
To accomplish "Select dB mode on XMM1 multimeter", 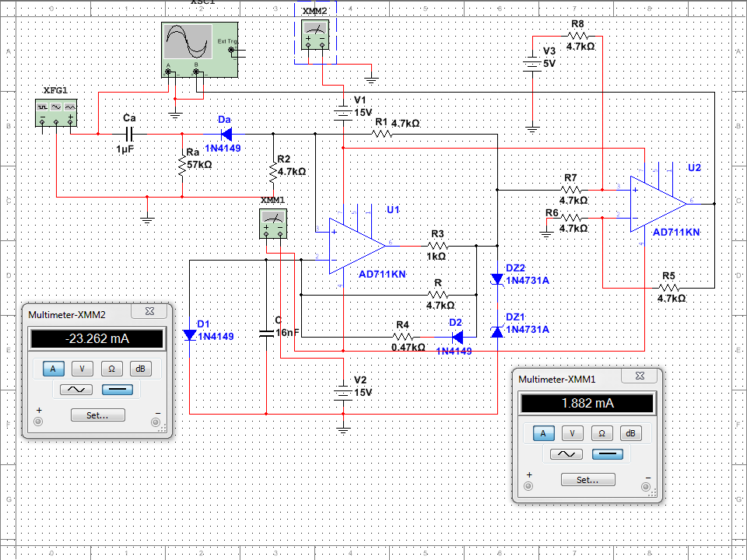I will coord(630,433).
